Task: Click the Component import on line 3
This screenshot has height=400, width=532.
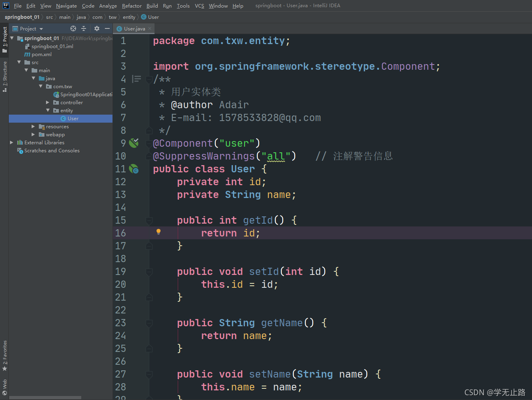Action: click(x=408, y=67)
